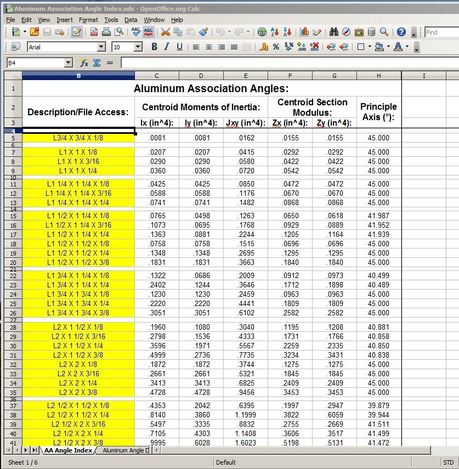Open the Format menu
The image size is (459, 469).
point(88,20)
